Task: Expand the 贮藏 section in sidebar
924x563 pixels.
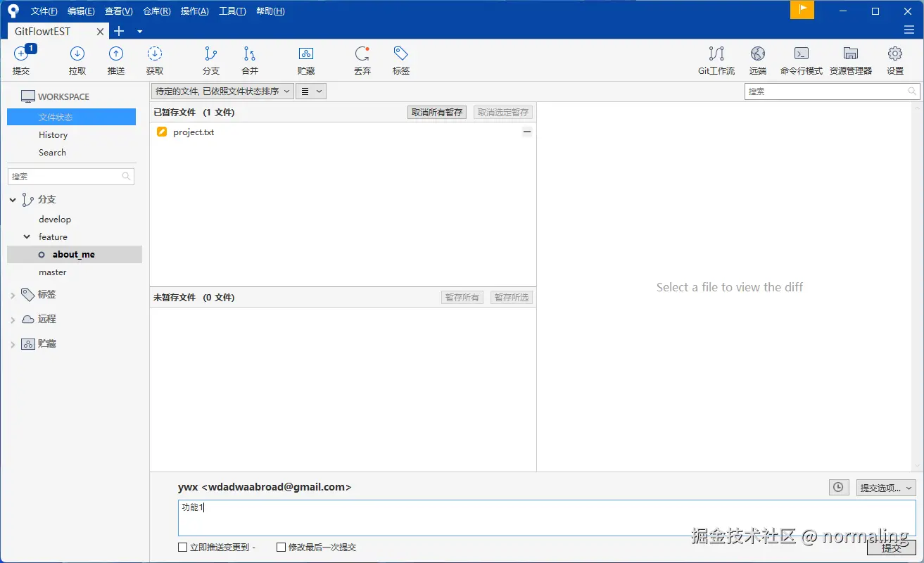Action: tap(13, 345)
